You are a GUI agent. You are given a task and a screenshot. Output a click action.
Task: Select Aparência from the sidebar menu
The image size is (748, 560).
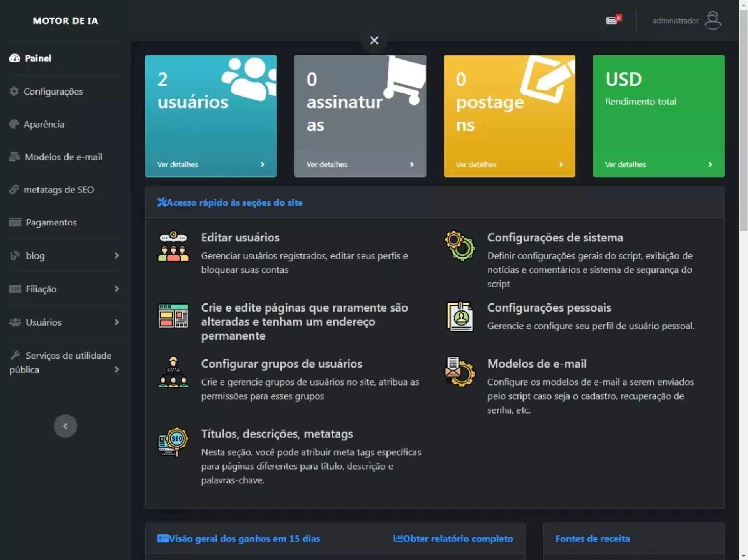(x=44, y=124)
